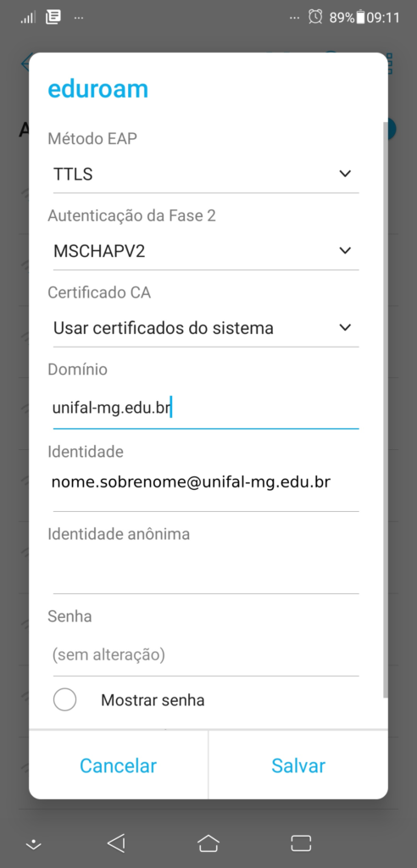
Task: Click the 09:11 clock in status bar
Action: (383, 18)
